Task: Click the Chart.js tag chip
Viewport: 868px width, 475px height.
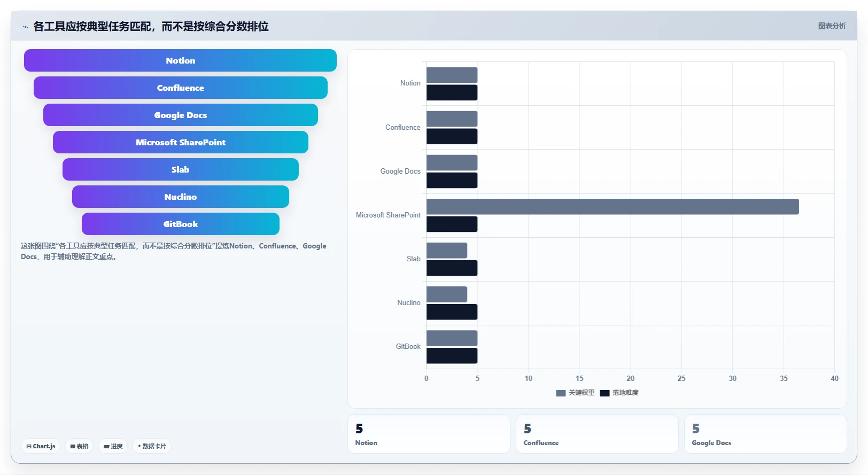Action: click(x=41, y=446)
